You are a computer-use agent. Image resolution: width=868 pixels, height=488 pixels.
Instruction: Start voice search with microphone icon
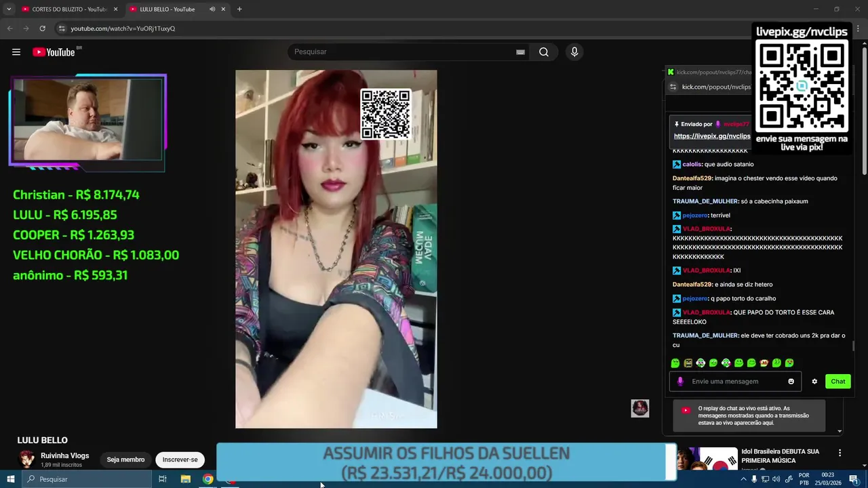coord(574,52)
